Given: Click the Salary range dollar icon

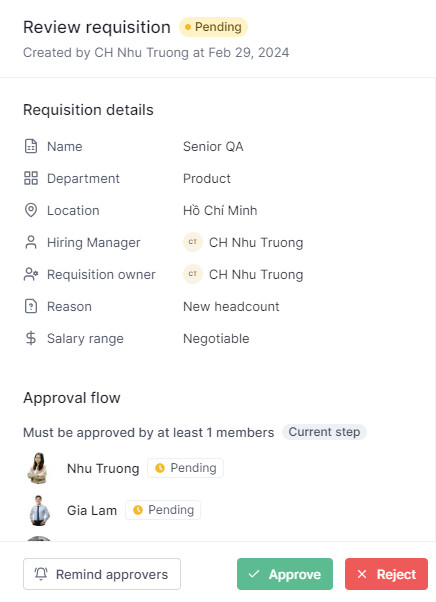Looking at the screenshot, I should pyautogui.click(x=31, y=338).
